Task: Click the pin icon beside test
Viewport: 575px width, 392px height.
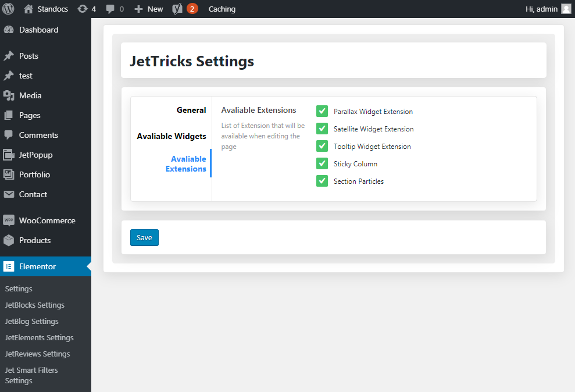Action: tap(9, 76)
